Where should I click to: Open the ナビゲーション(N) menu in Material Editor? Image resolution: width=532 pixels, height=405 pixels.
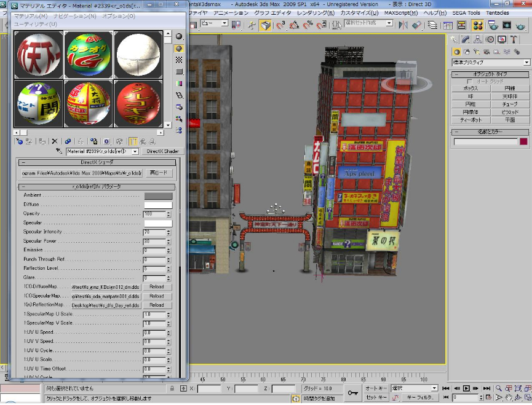click(74, 15)
